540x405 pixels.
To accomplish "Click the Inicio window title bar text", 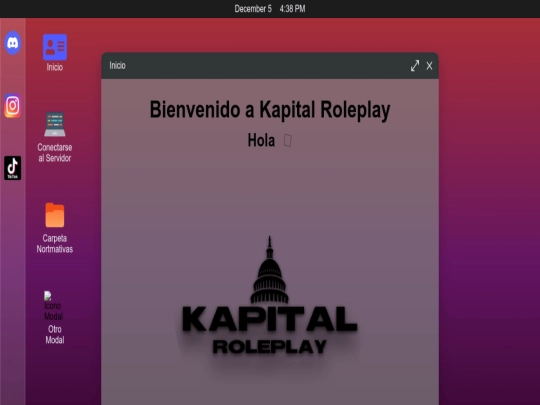I will [x=117, y=65].
